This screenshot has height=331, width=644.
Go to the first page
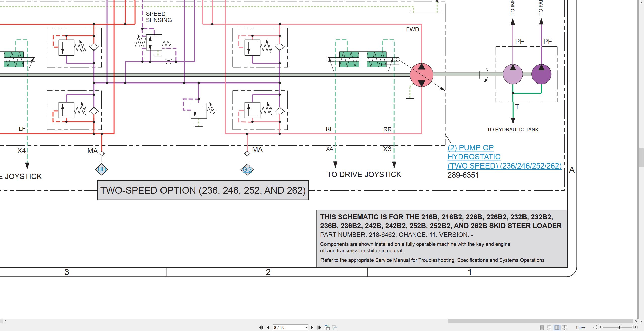[261, 327]
